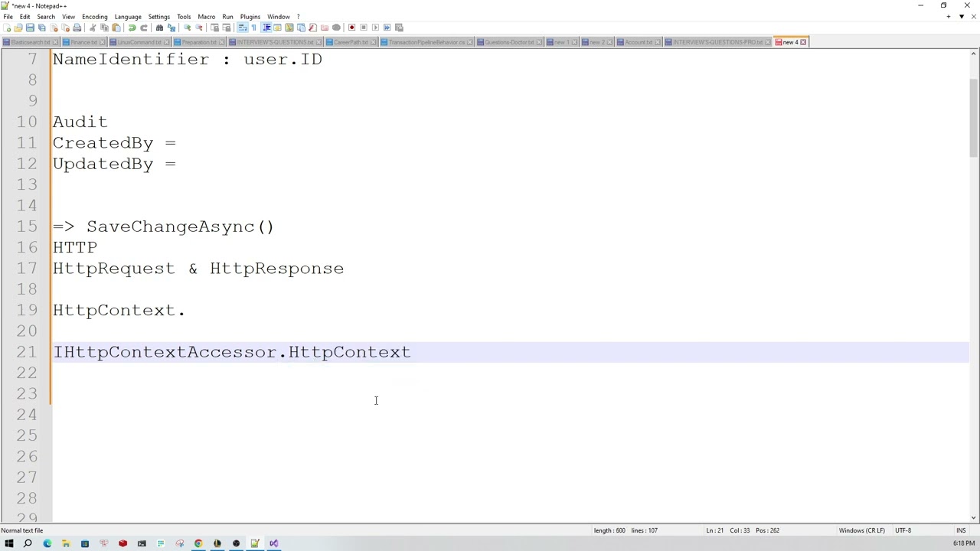Open the tab list dropdown arrow
Viewport: 980px width, 551px height.
coord(962,16)
